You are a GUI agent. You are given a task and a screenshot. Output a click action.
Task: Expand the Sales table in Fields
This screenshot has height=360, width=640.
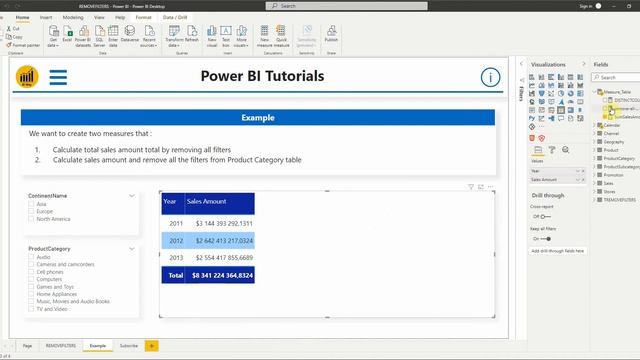[594, 183]
